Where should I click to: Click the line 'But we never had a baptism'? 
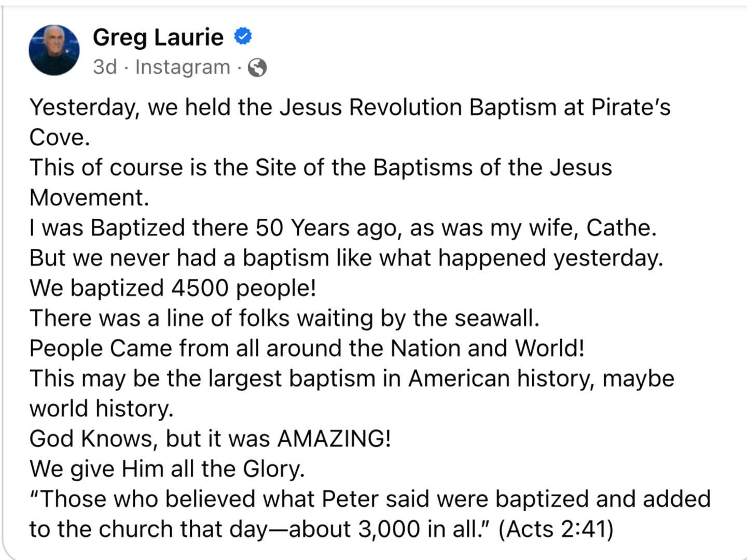347,258
